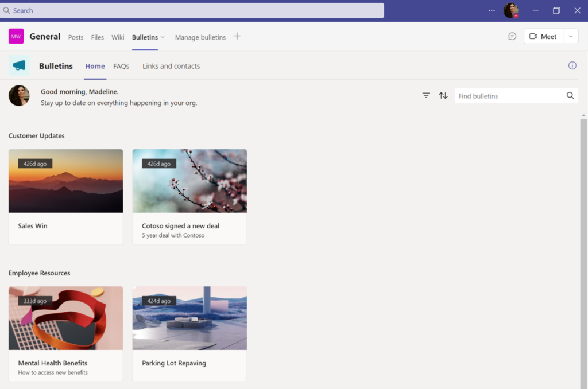The height and width of the screenshot is (389, 588).
Task: Open the profile avatar in title bar
Action: 510,10
